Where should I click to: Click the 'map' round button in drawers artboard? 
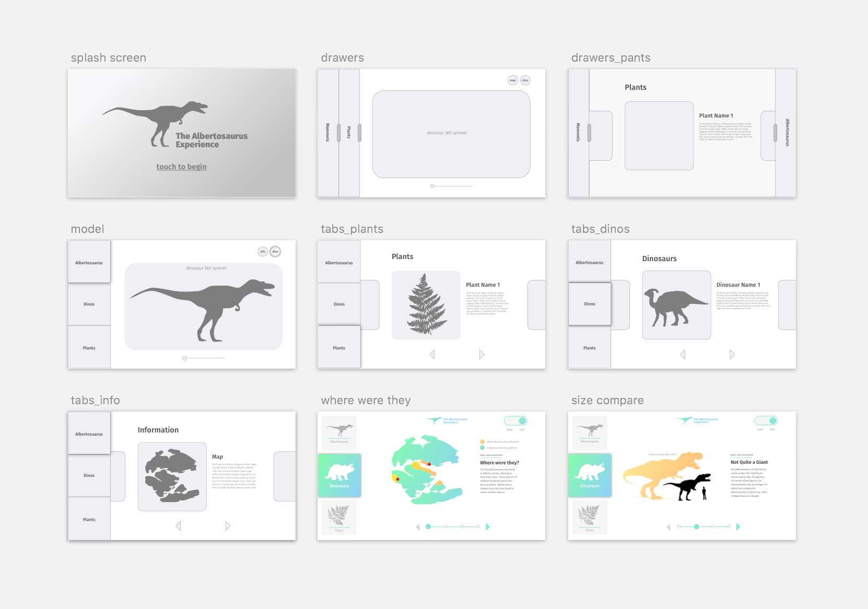coord(513,80)
